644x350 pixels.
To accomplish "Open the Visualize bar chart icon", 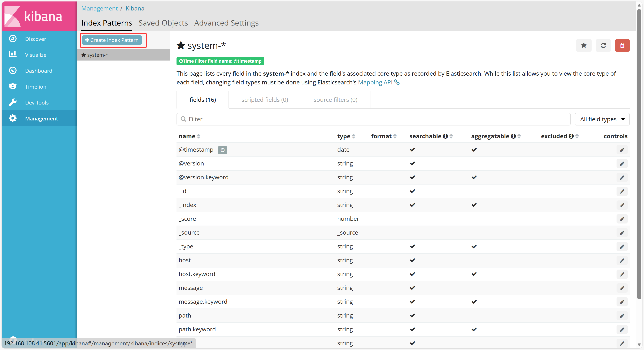I will pyautogui.click(x=13, y=54).
